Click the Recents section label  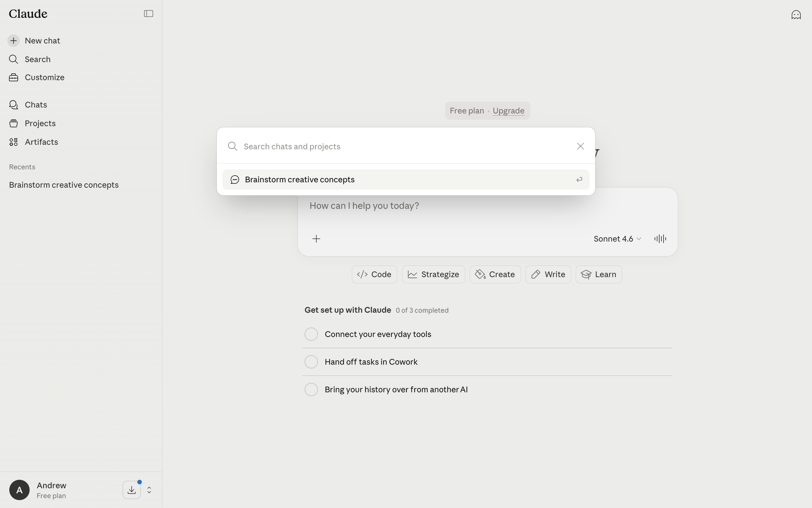click(x=22, y=167)
